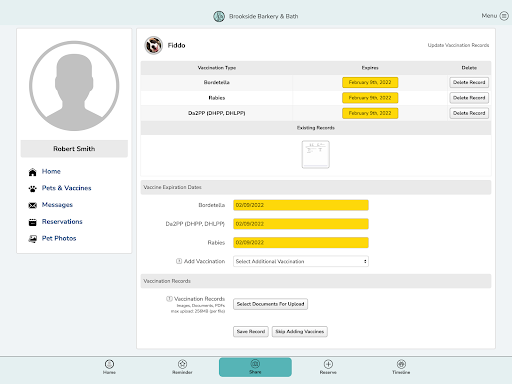Click the Existing Records section header
512x384 pixels.
(316, 128)
